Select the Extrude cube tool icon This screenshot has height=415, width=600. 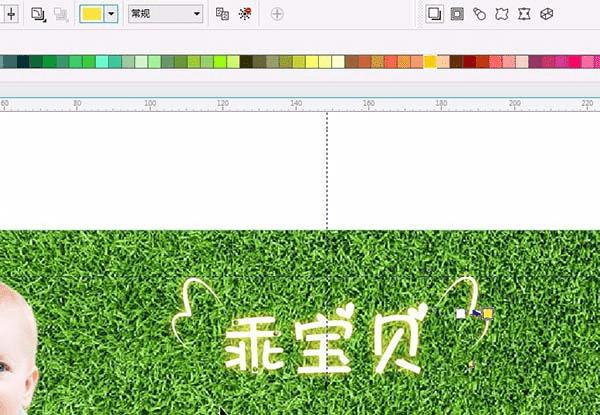pos(547,14)
